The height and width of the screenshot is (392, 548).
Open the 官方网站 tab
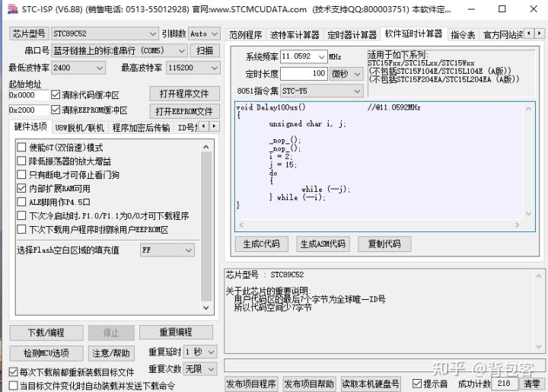coord(502,35)
